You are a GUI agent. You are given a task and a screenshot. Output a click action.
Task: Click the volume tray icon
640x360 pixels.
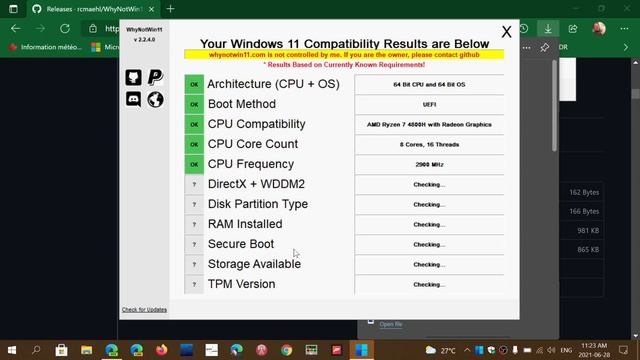[x=551, y=350]
